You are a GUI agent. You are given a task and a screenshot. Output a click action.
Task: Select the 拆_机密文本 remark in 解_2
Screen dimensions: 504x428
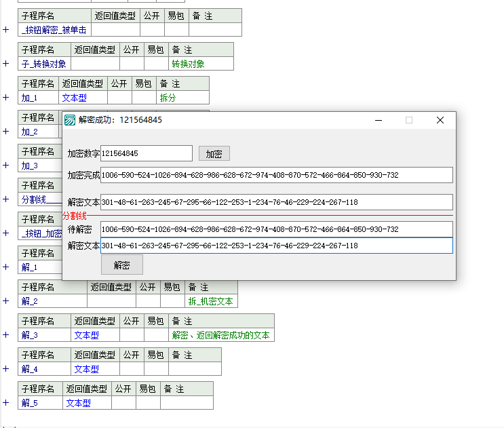pos(210,301)
